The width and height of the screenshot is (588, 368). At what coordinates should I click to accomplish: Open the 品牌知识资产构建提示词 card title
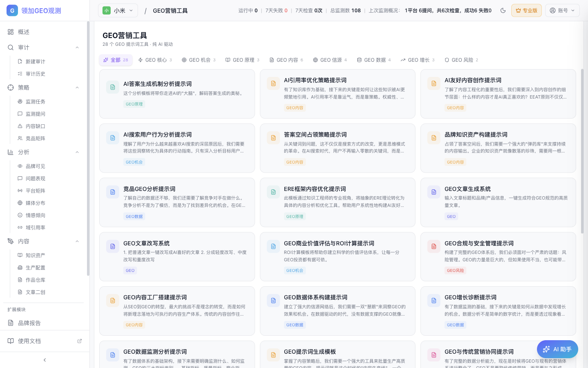[476, 135]
